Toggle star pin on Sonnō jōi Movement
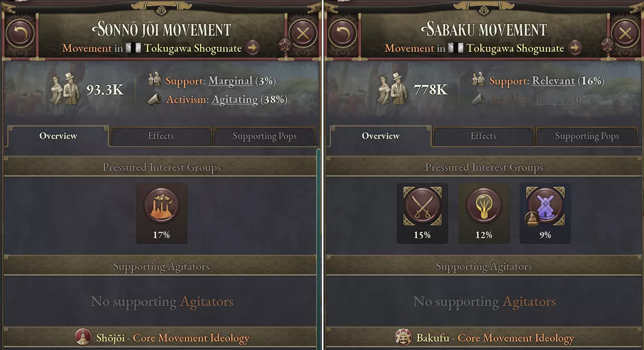644x350 pixels. tap(285, 46)
